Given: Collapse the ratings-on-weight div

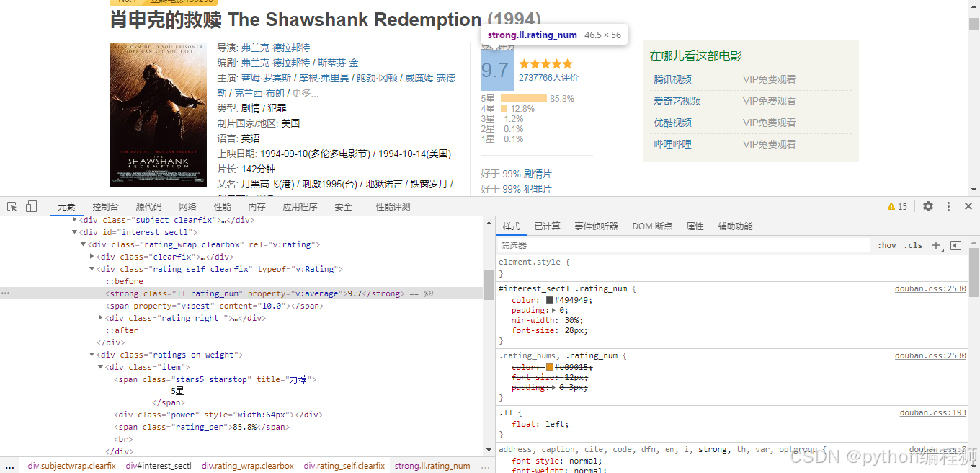Looking at the screenshot, I should tap(92, 355).
